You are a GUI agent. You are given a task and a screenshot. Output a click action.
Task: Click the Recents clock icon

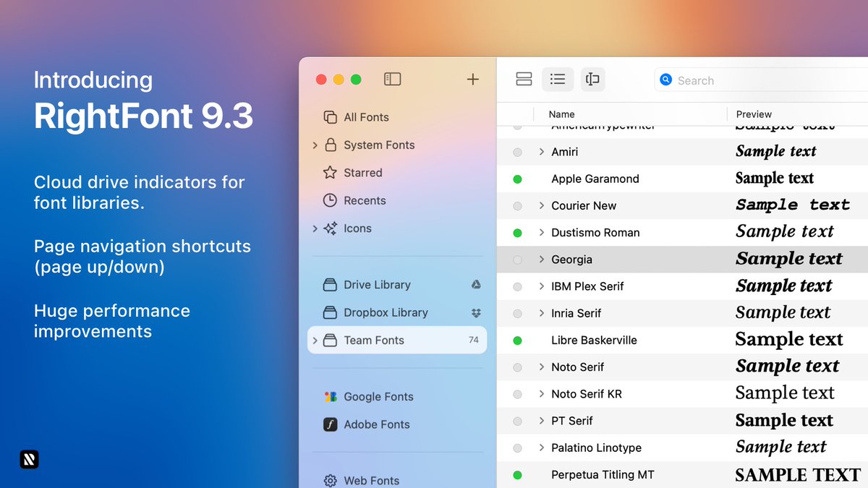(x=330, y=200)
